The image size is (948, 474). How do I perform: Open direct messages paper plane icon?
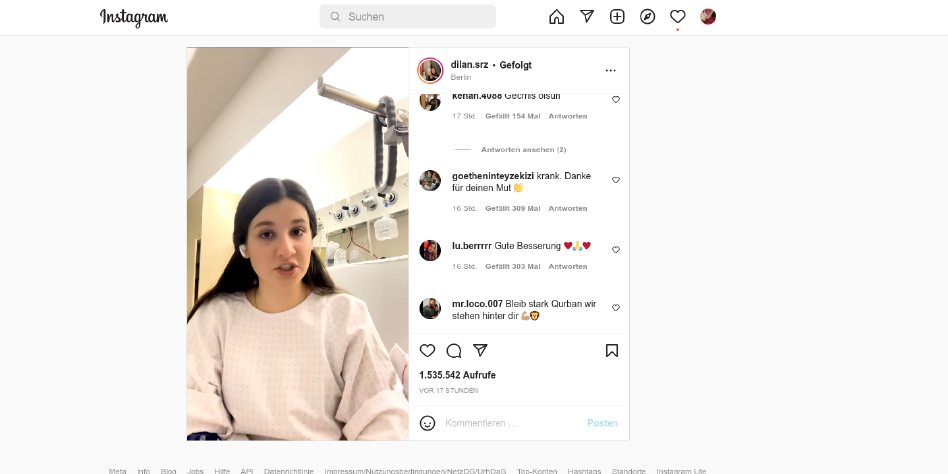(586, 17)
